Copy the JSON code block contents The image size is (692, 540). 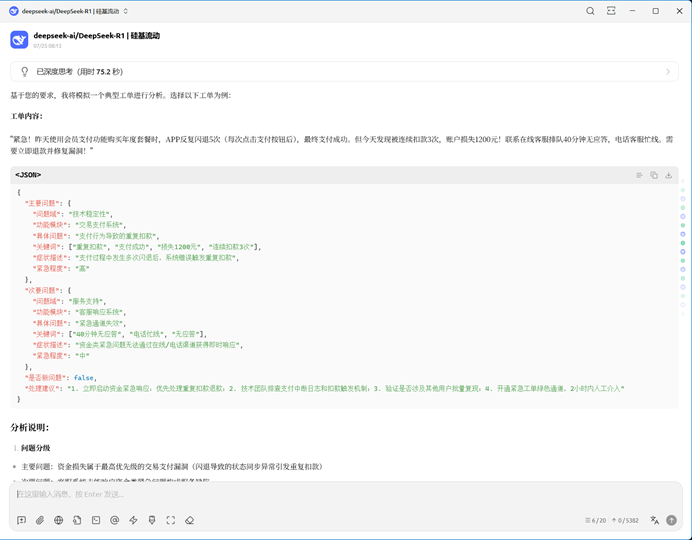654,175
